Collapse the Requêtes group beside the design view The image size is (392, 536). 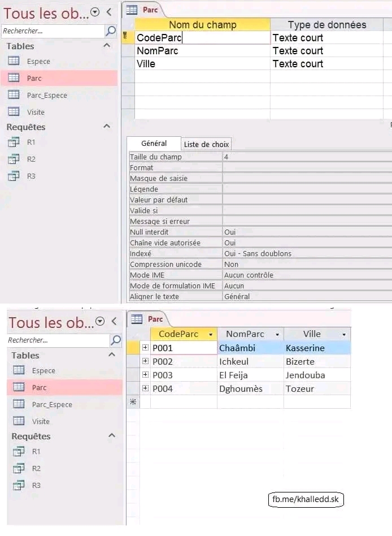coord(107,127)
